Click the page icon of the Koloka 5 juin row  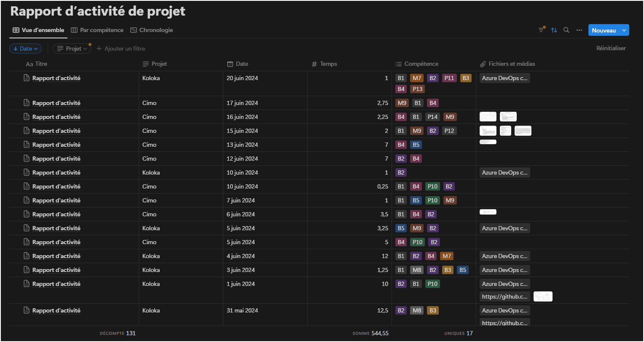click(27, 228)
